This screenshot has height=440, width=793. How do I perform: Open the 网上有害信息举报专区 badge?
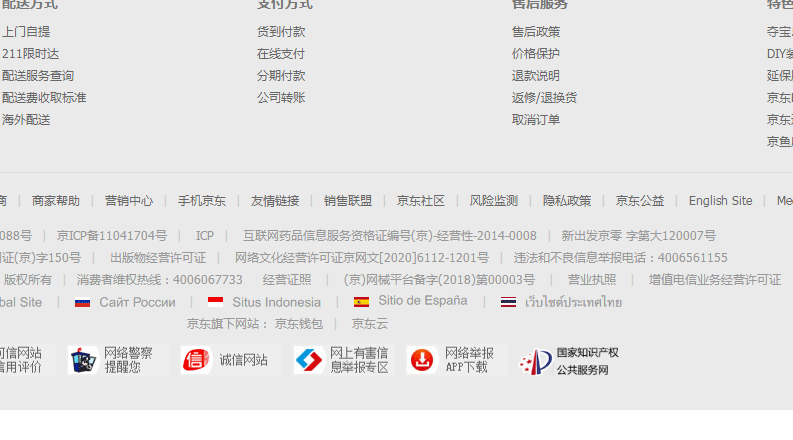(x=344, y=360)
